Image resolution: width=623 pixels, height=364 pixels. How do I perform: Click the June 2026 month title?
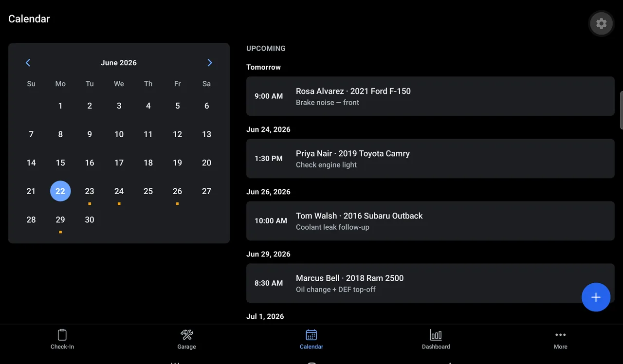(x=119, y=63)
